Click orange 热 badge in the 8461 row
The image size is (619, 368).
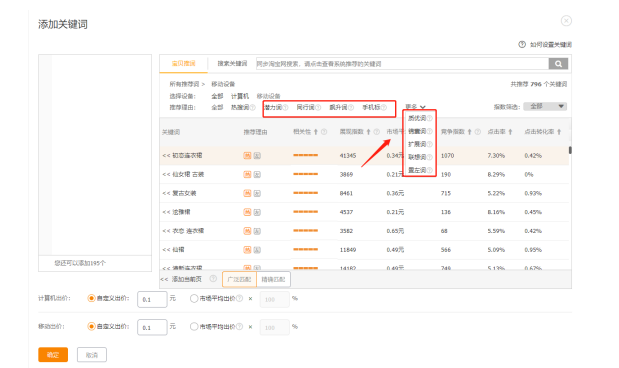tap(247, 193)
